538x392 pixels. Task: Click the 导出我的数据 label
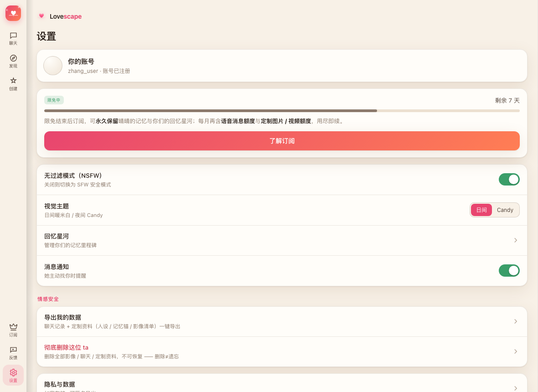63,317
